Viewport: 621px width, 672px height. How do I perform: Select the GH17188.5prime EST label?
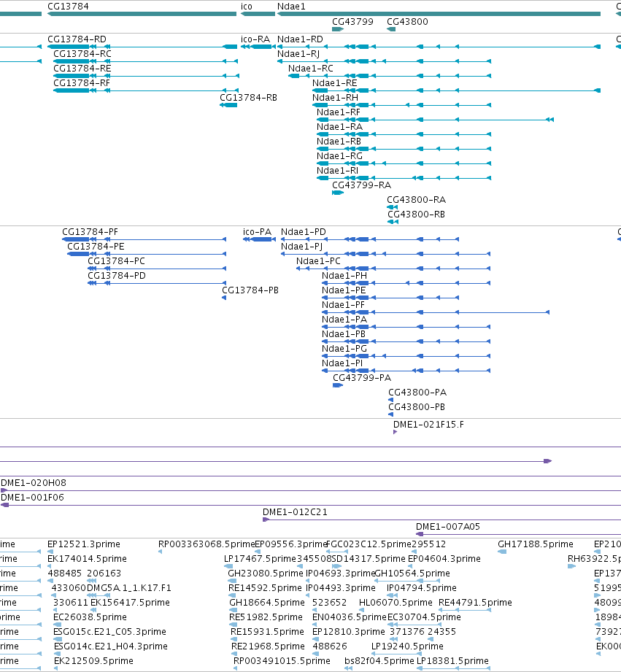(x=536, y=544)
